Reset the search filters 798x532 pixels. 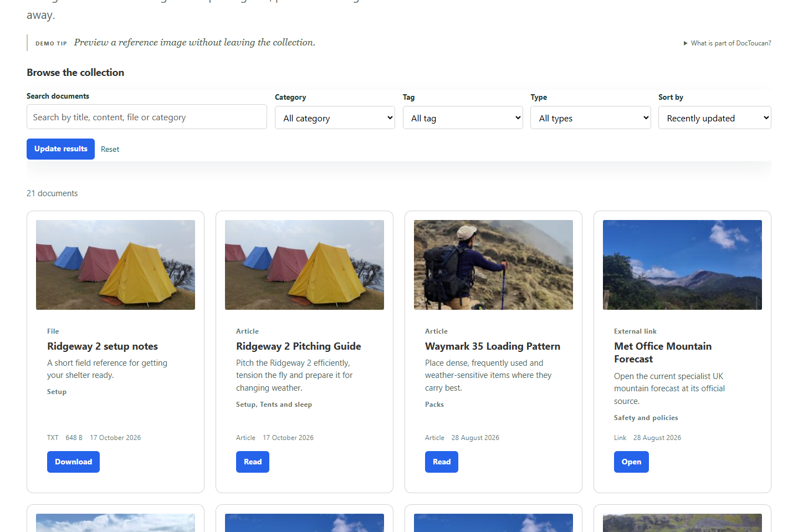[110, 149]
